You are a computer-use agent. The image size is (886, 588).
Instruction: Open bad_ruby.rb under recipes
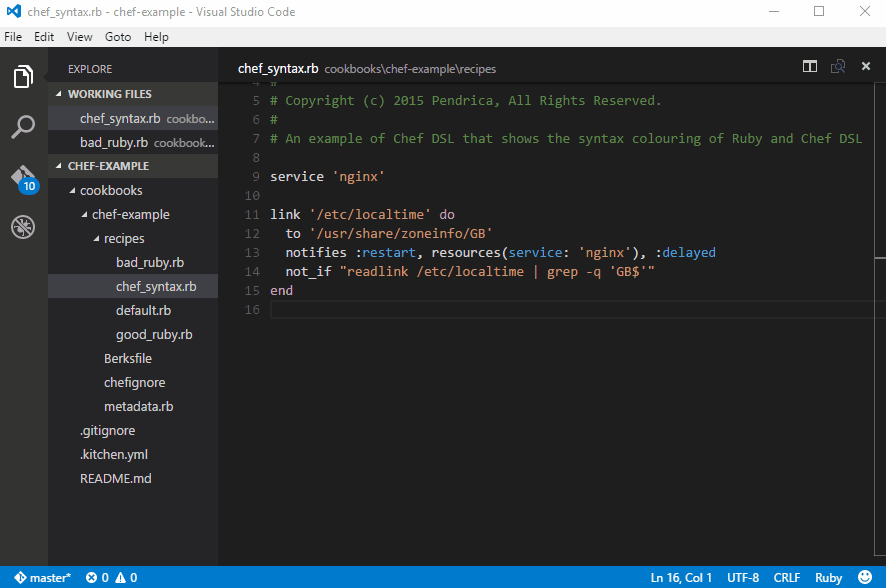pos(133,263)
